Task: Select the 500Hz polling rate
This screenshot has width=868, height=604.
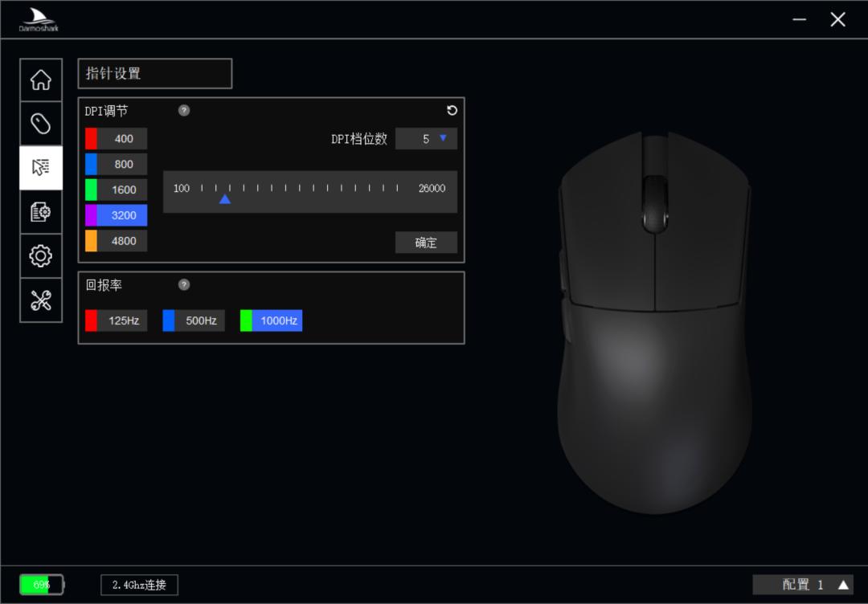Action: (194, 320)
